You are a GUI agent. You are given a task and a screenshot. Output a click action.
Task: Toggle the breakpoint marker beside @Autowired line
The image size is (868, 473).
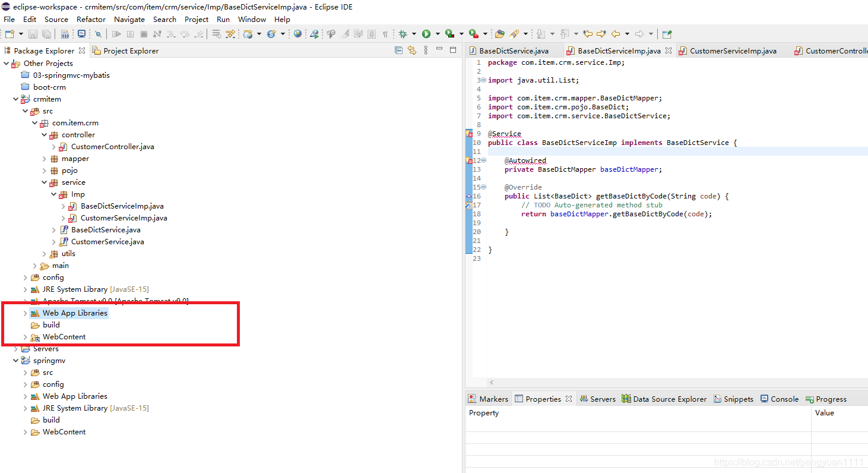pos(469,160)
